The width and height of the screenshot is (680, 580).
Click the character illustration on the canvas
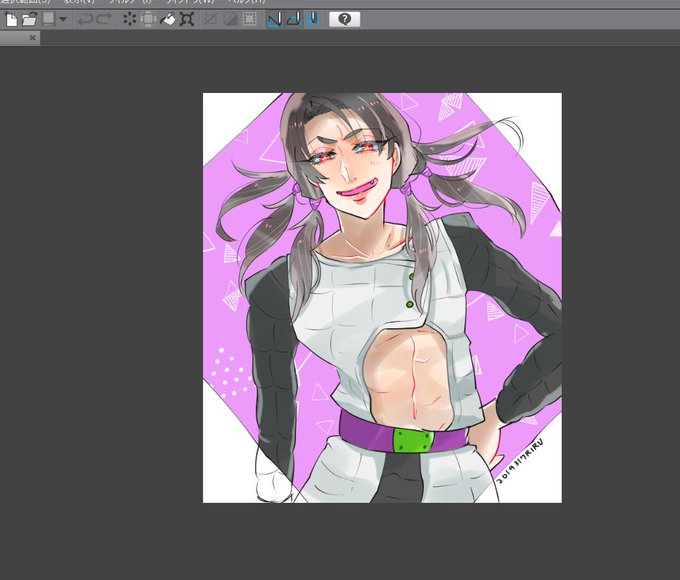tap(382, 298)
